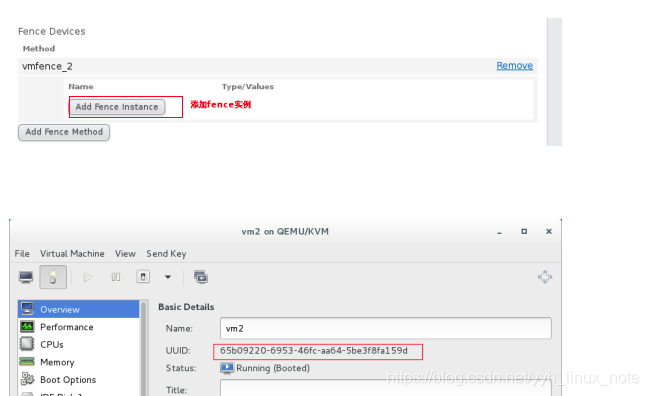Toggle fullscreen mode icon in toolbar

[x=545, y=277]
